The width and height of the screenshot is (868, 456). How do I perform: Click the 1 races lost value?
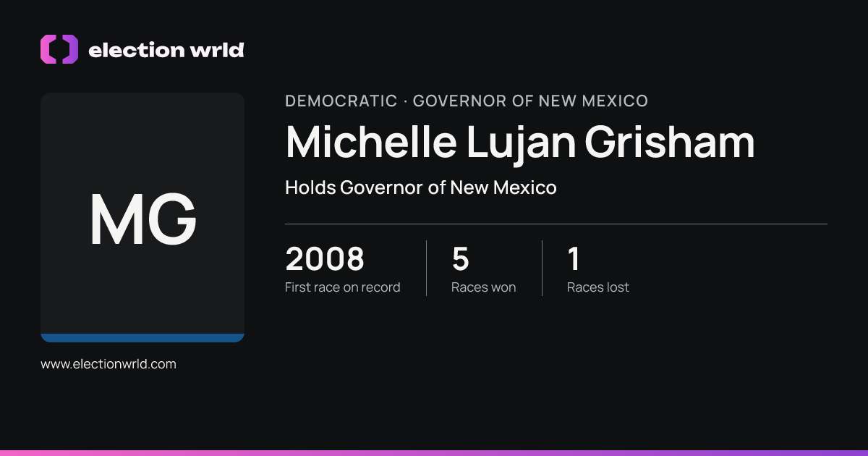(x=574, y=259)
